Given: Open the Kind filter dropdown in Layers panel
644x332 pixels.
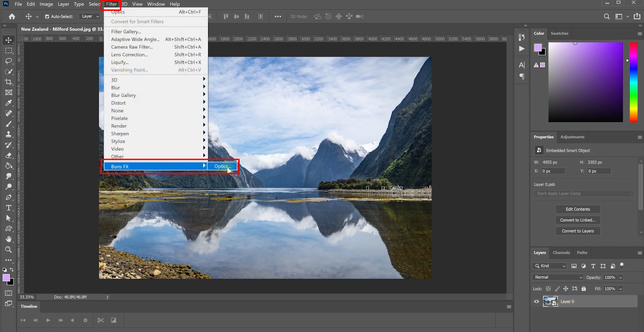Looking at the screenshot, I should point(549,265).
